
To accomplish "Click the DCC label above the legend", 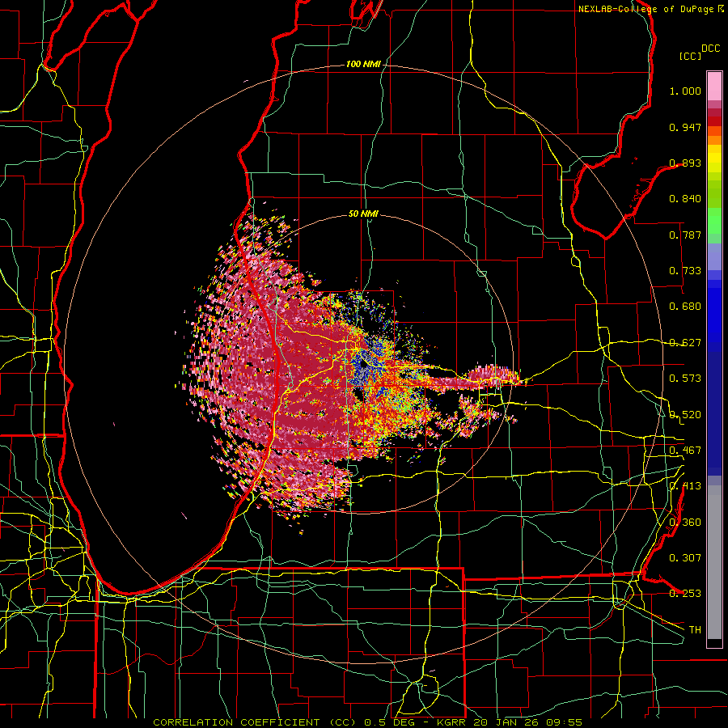I will [x=710, y=49].
